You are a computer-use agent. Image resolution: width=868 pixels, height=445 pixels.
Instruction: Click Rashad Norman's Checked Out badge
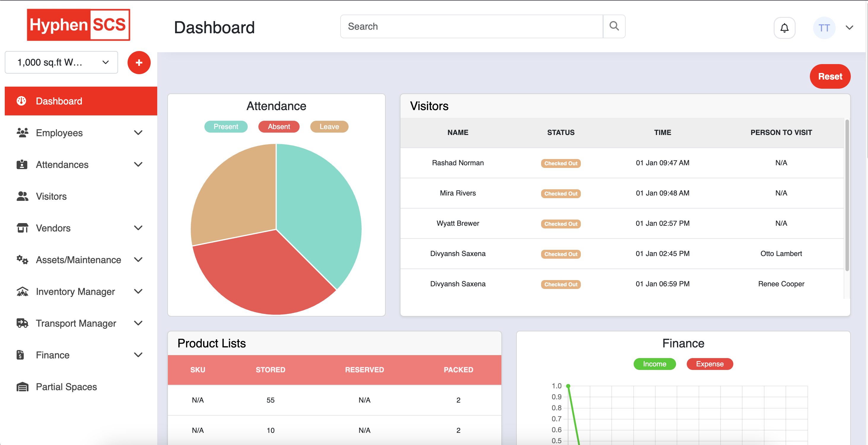tap(561, 163)
